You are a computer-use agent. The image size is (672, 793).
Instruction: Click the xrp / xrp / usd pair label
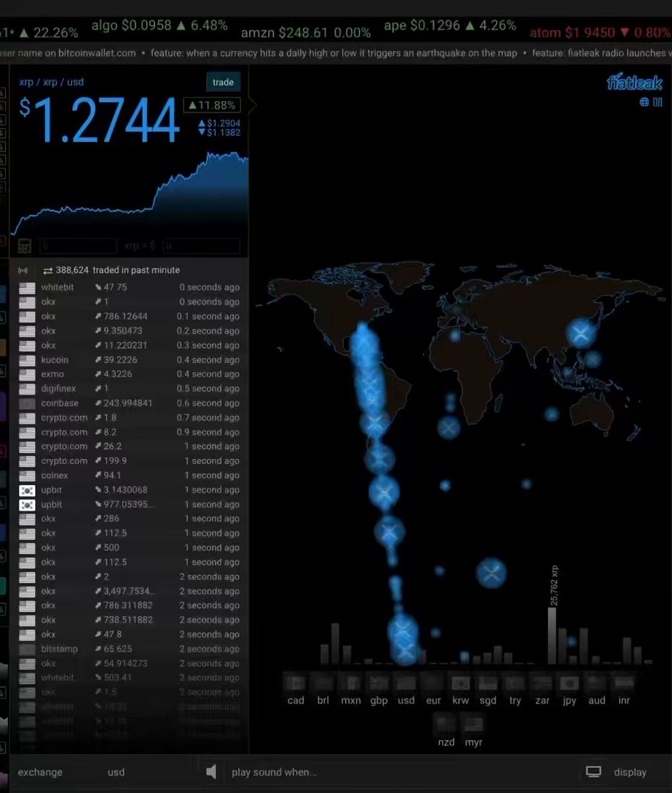(52, 82)
